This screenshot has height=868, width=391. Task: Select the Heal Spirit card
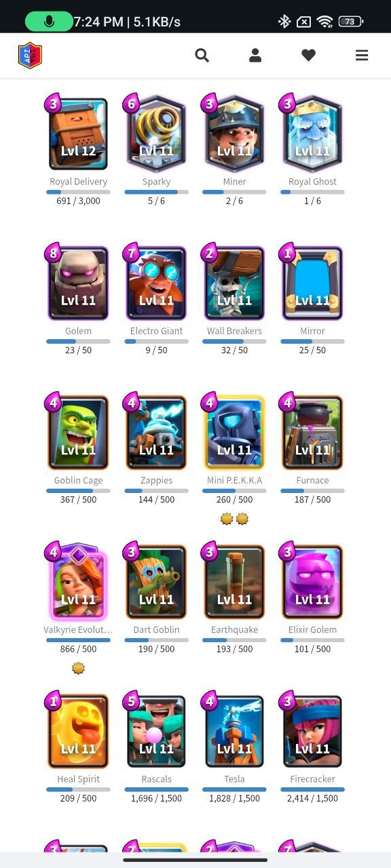[x=78, y=731]
